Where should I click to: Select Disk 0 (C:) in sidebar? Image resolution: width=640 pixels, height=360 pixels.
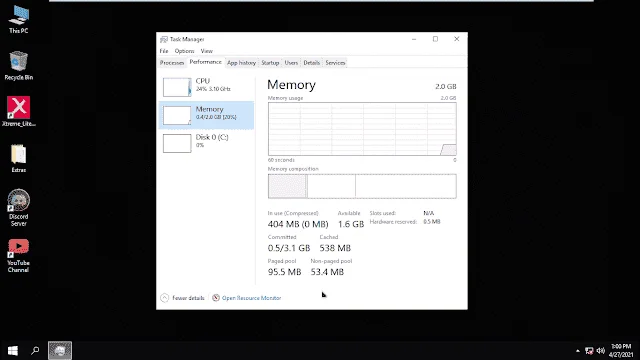click(x=207, y=143)
